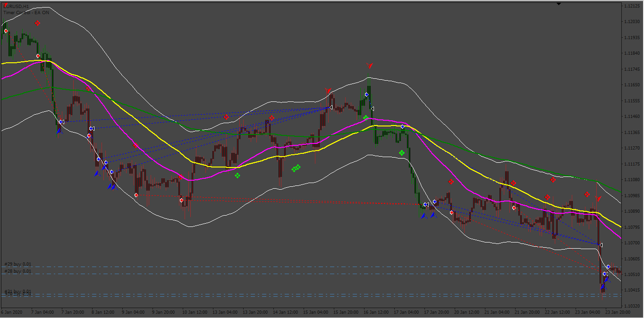Click the '17 Jan 04:00' time axis label
Image resolution: width=644 pixels, height=318 pixels.
pos(406,312)
